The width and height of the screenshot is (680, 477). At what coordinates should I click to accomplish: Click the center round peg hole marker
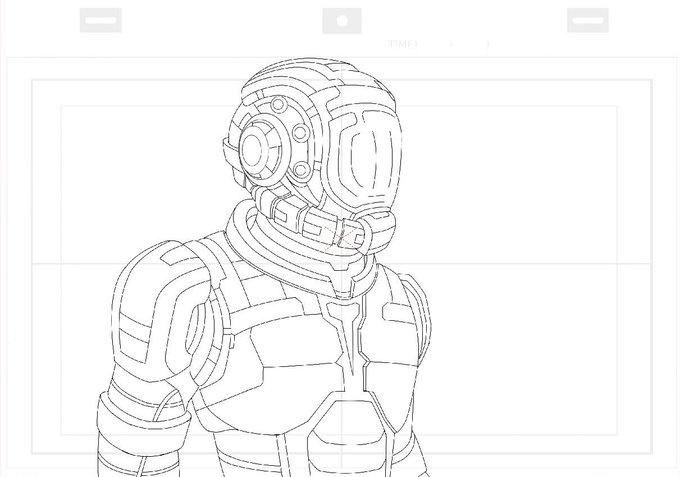click(x=342, y=21)
